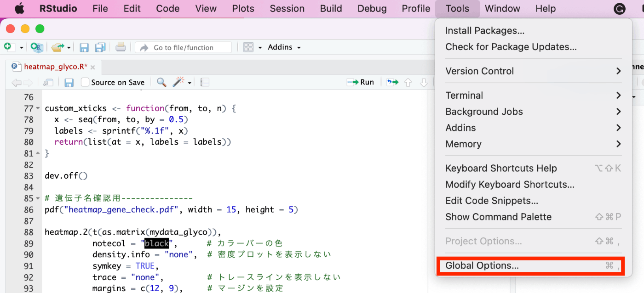Open the Edit menu
The image size is (644, 293).
point(132,9)
